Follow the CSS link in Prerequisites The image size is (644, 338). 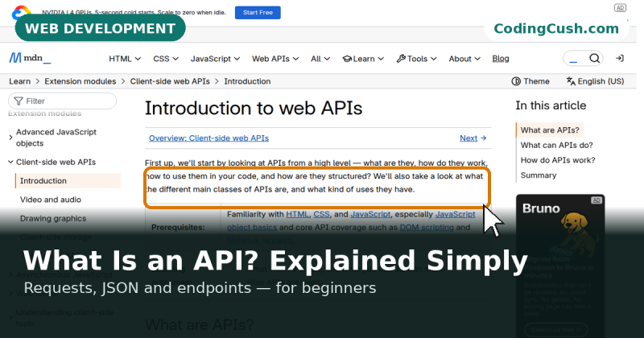[321, 214]
